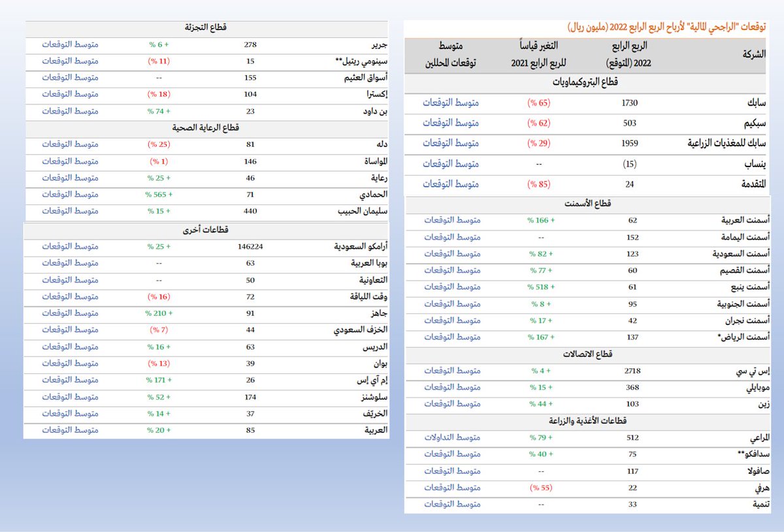Click the company 'أرامكو السعودية'

pos(361,247)
